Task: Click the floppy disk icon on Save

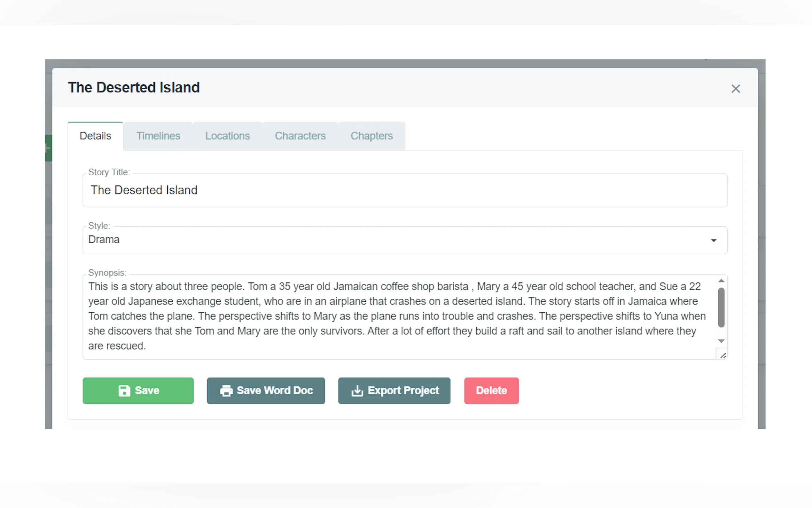Action: click(124, 391)
